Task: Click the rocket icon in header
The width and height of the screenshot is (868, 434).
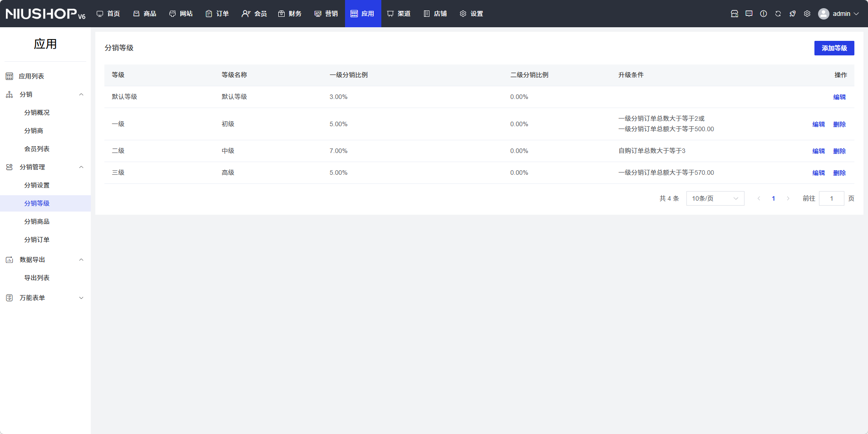Action: 792,14
